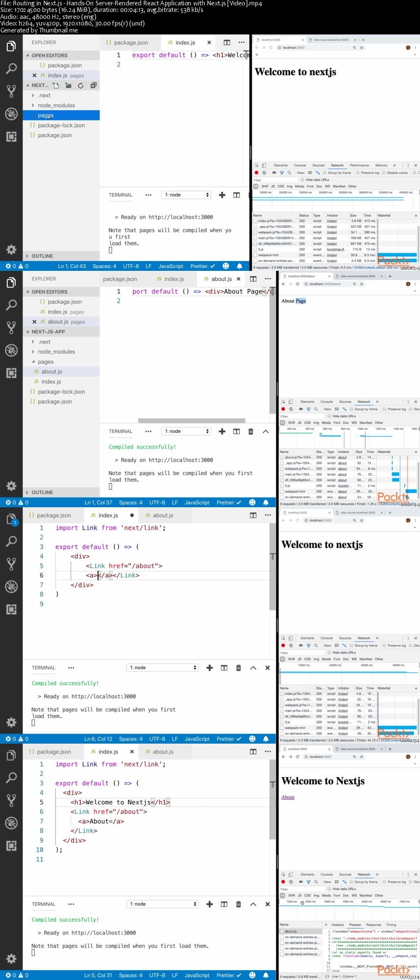
Task: Kill terminal with trash icon, 00:01:44 frame
Action: click(x=251, y=431)
